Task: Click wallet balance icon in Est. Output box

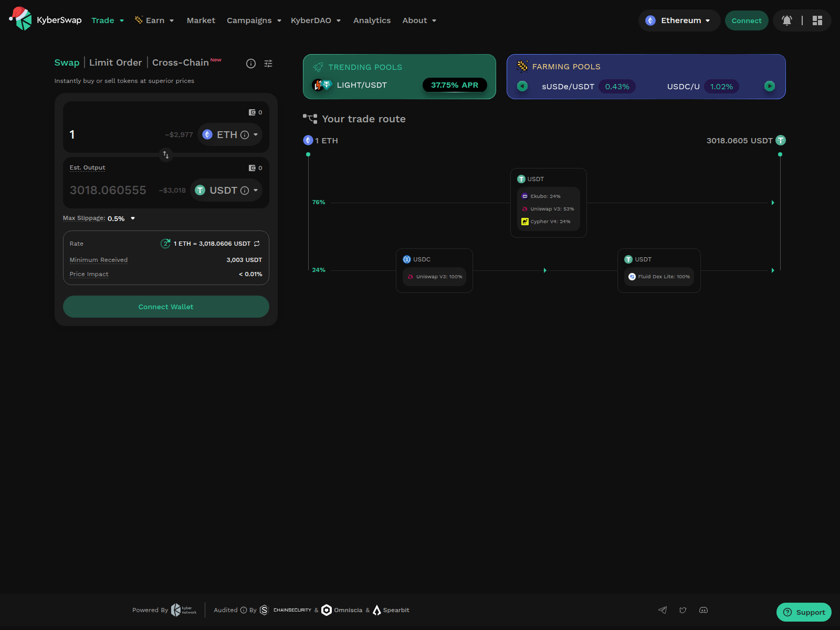Action: pos(252,168)
